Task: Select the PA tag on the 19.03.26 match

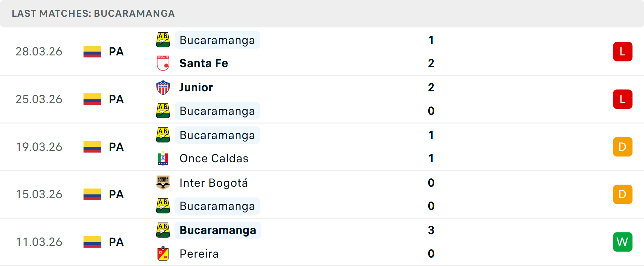Action: click(x=116, y=147)
